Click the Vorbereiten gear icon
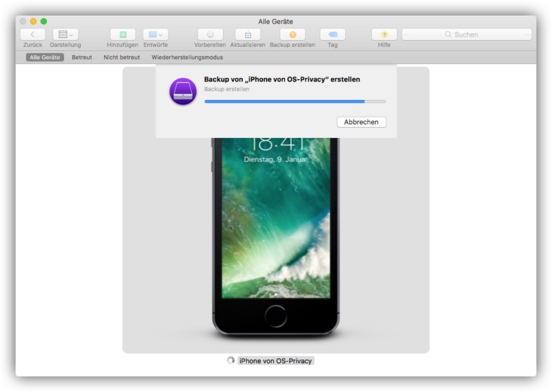This screenshot has height=392, width=552. (x=210, y=35)
